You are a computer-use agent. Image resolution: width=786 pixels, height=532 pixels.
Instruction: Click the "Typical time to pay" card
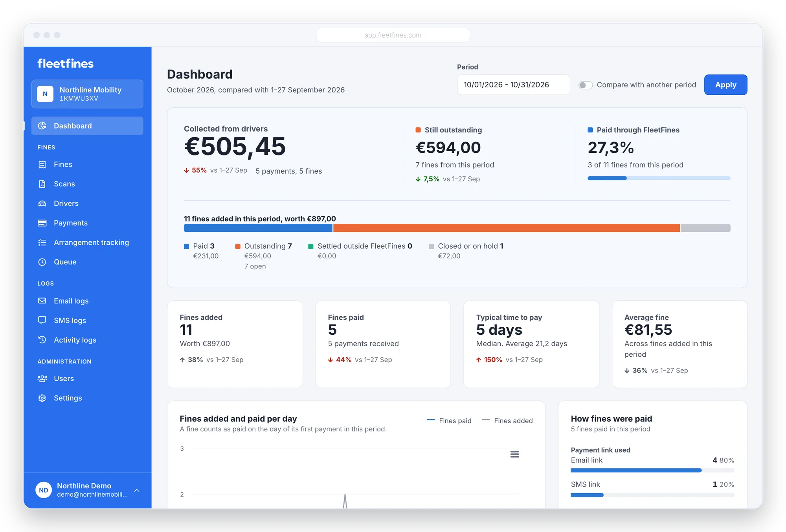coord(531,344)
